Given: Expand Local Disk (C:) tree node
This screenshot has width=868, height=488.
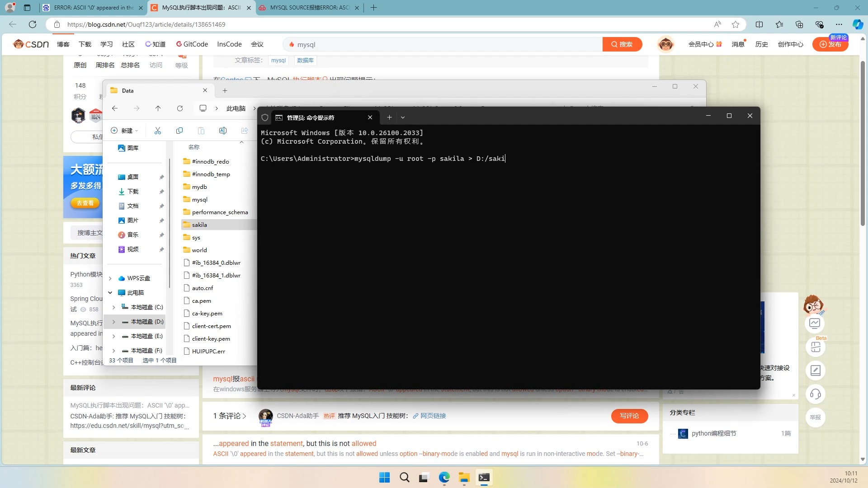Looking at the screenshot, I should [x=113, y=307].
